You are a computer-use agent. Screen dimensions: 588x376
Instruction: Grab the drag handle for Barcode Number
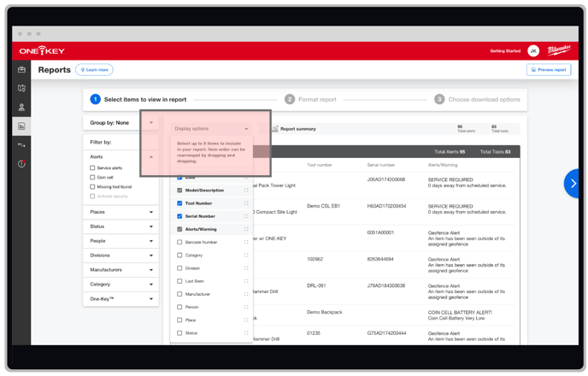tap(246, 242)
